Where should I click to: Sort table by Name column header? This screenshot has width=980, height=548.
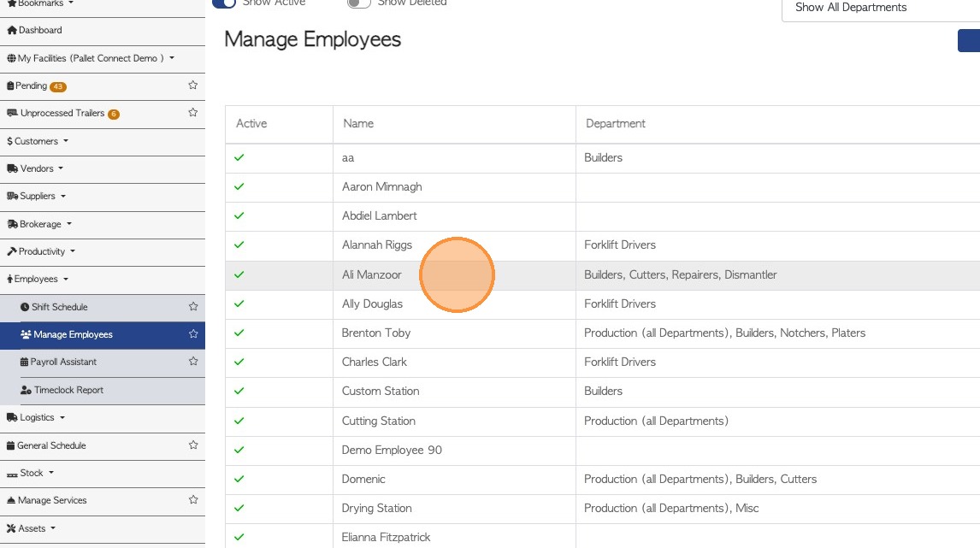pyautogui.click(x=358, y=124)
